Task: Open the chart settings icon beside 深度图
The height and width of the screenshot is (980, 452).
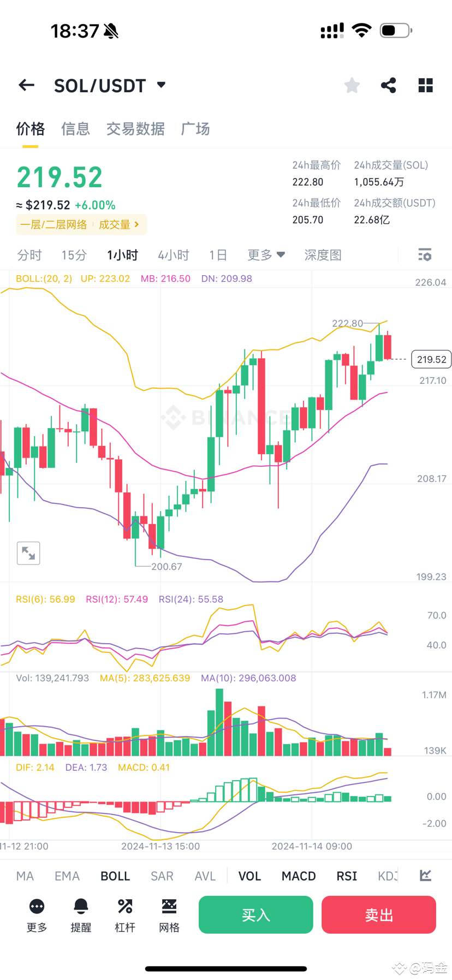Action: point(425,255)
